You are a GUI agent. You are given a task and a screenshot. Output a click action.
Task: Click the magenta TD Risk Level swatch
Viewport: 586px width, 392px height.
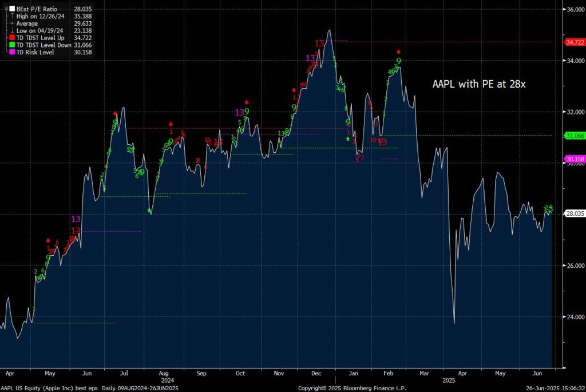tap(13, 52)
